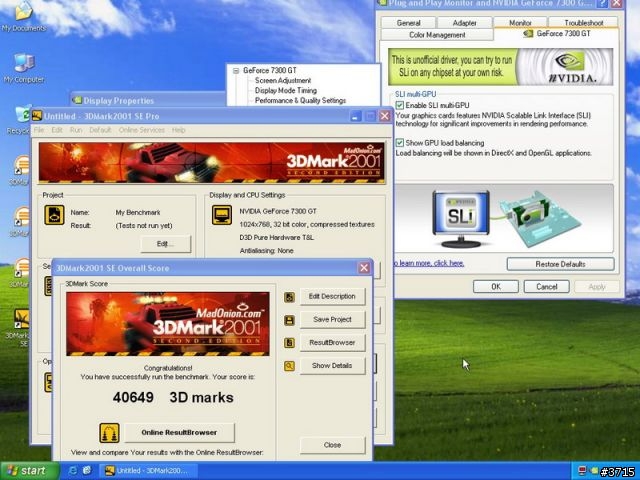
Task: Click the Edit... button in Project section
Action: click(165, 244)
